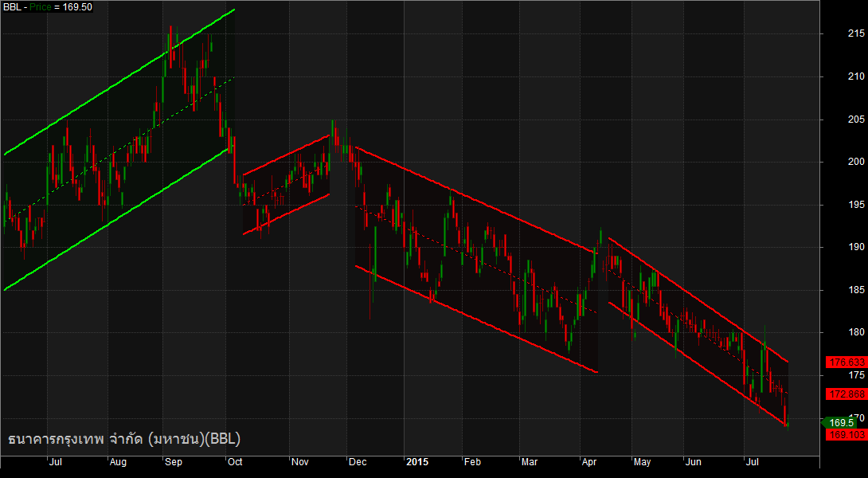
Task: Click the Dec label on time axis
Action: (358, 462)
